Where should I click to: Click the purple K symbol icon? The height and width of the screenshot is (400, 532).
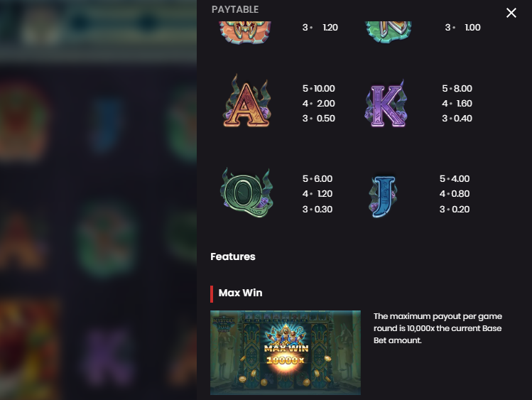[386, 104]
